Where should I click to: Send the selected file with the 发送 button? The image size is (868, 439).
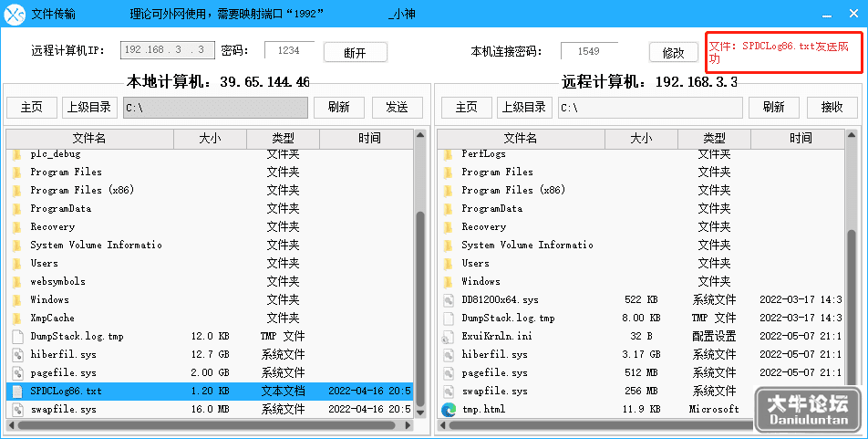point(398,107)
